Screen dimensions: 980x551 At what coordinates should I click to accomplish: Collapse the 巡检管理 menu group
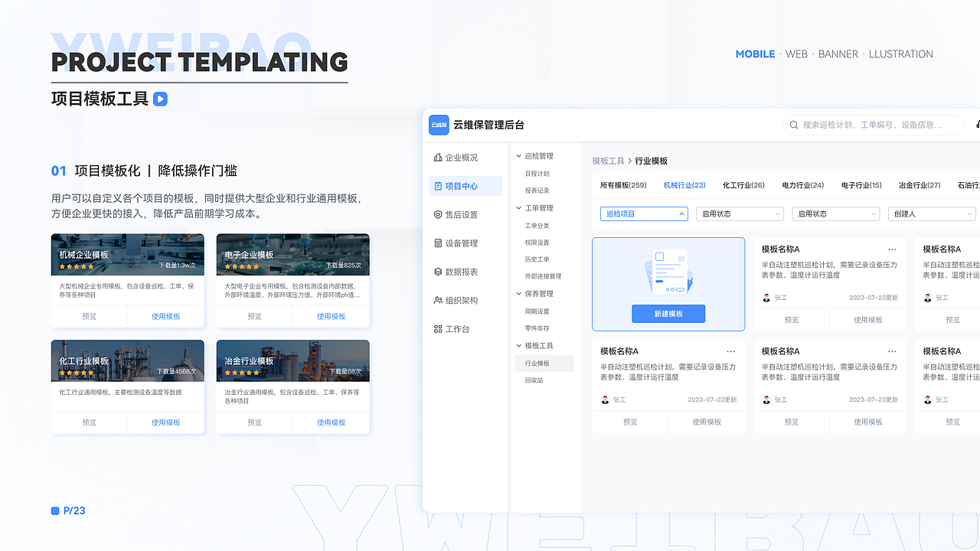click(519, 156)
